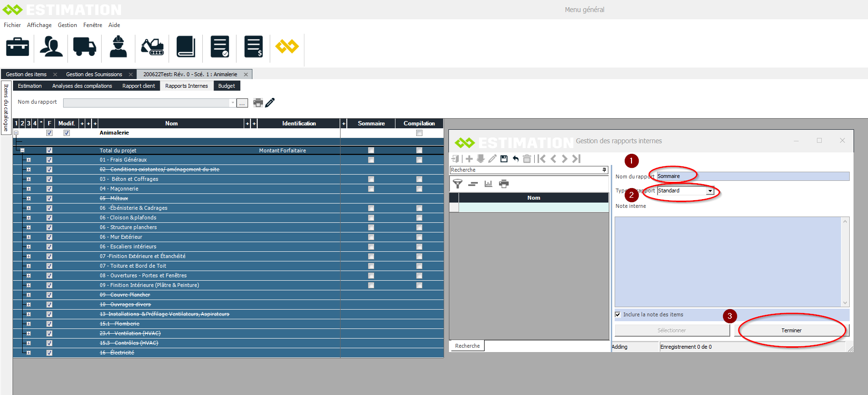Open the 'Type de rapport' Standard dropdown
Image resolution: width=868 pixels, height=395 pixels.
tap(710, 191)
